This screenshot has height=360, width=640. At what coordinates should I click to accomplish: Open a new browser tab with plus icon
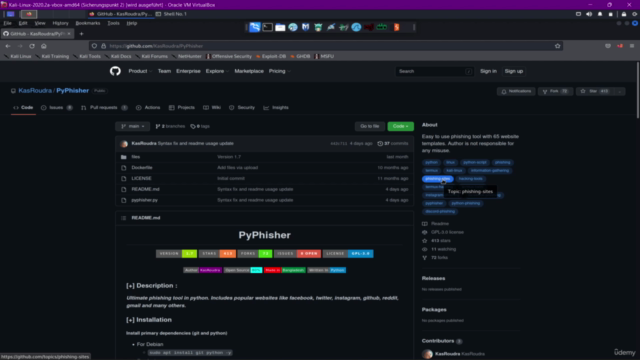[81, 34]
